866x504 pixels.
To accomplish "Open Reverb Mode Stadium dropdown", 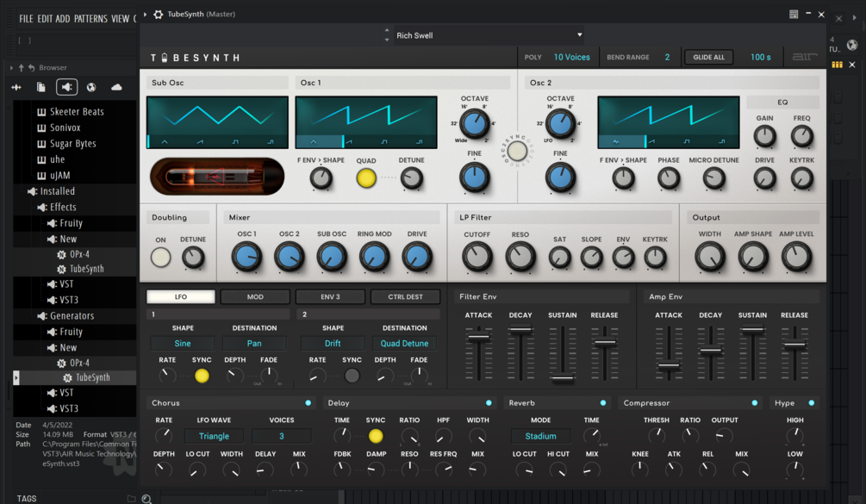I will point(540,436).
